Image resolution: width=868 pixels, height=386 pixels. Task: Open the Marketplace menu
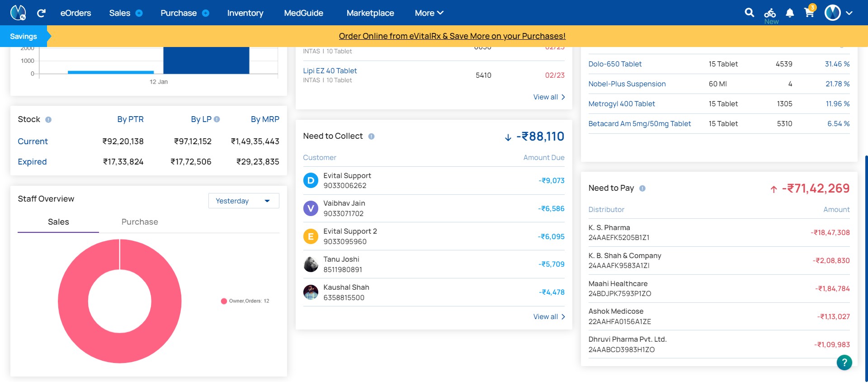click(370, 13)
